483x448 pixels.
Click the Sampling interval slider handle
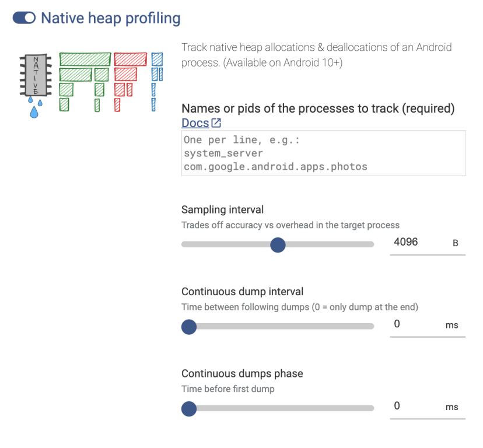tap(278, 244)
